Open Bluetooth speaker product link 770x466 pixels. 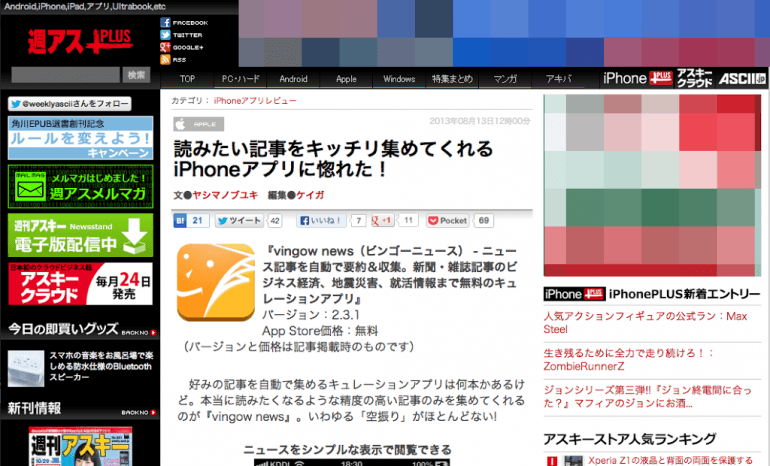(101, 366)
